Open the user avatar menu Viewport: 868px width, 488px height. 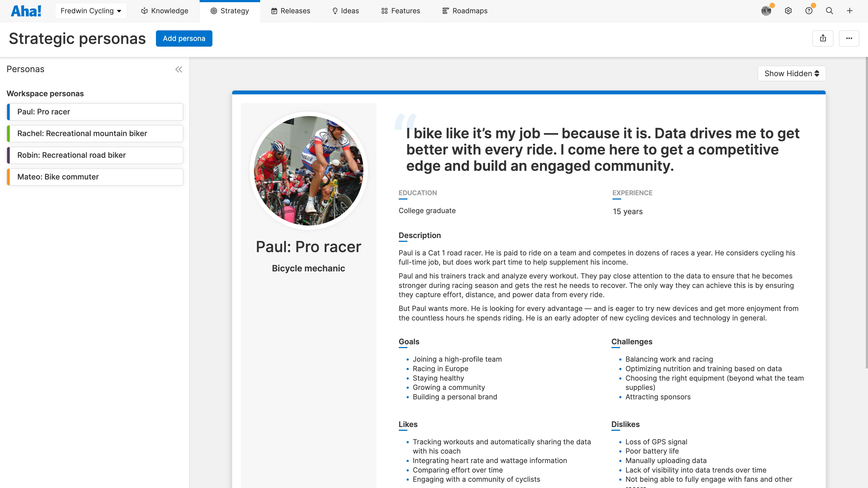(x=766, y=11)
